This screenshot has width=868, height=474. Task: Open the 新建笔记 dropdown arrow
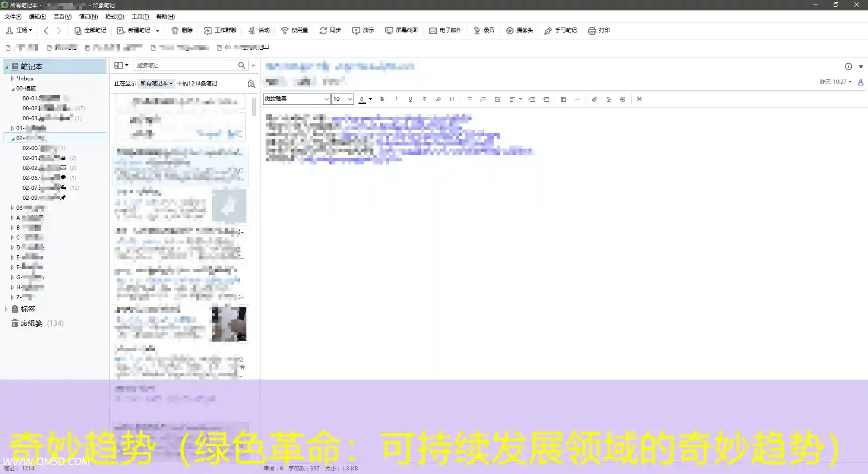pyautogui.click(x=157, y=30)
